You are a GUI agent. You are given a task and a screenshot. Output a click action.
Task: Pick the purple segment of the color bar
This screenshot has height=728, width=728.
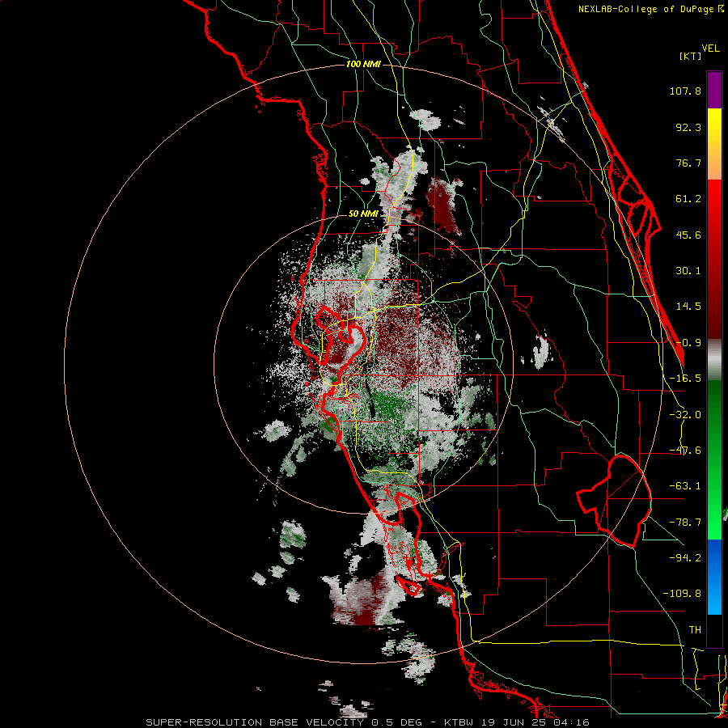coord(714,90)
